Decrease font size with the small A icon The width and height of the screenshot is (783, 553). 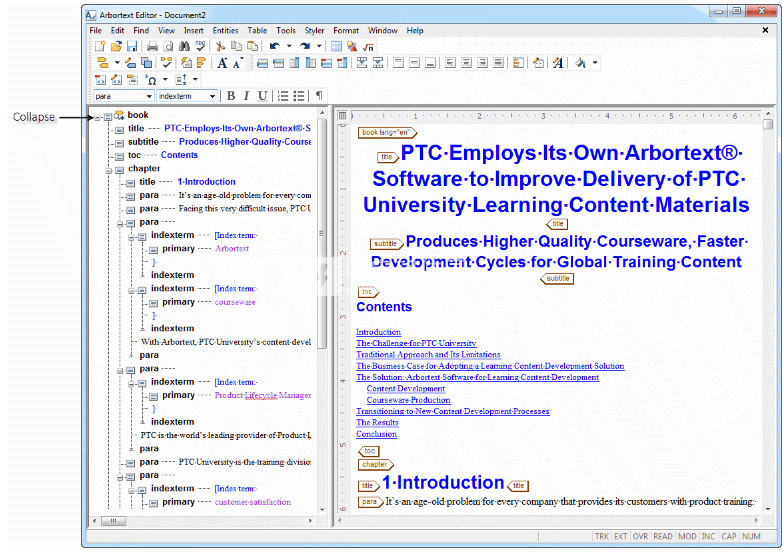[238, 63]
